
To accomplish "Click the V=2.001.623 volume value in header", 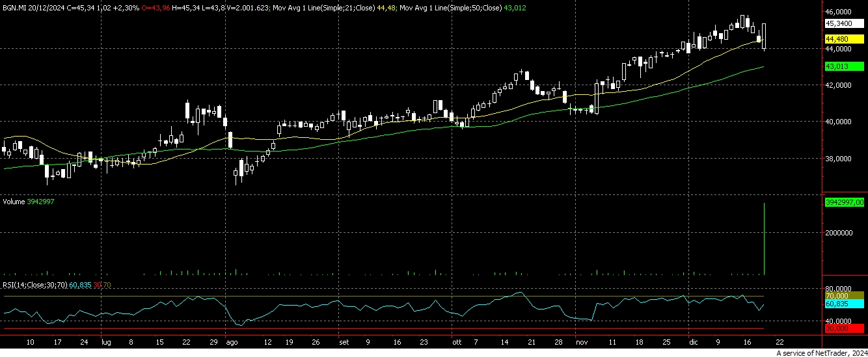I will 247,8.
